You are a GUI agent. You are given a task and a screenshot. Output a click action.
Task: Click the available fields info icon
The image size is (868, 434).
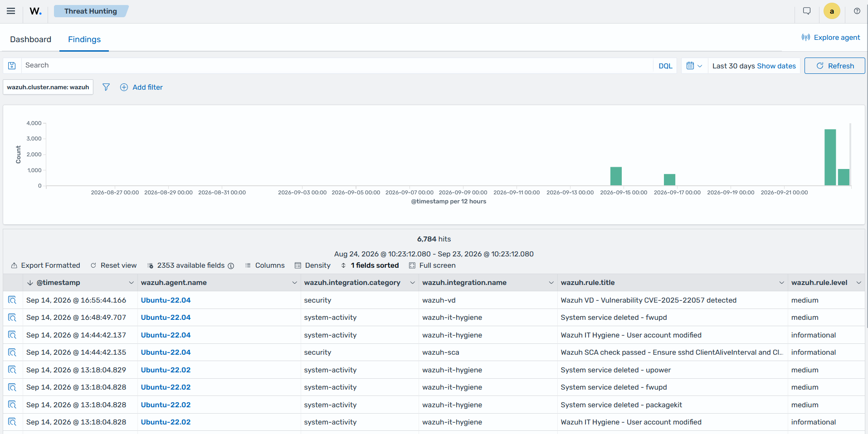231,266
